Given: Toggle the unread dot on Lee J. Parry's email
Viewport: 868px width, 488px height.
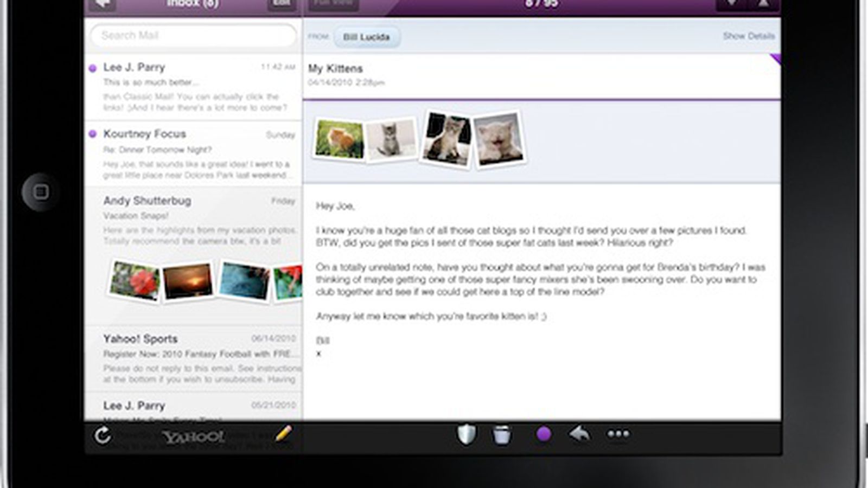Looking at the screenshot, I should tap(93, 68).
